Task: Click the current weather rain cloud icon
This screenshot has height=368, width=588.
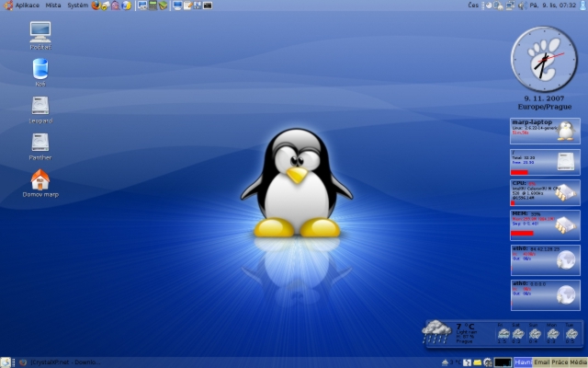Action: coord(436,331)
